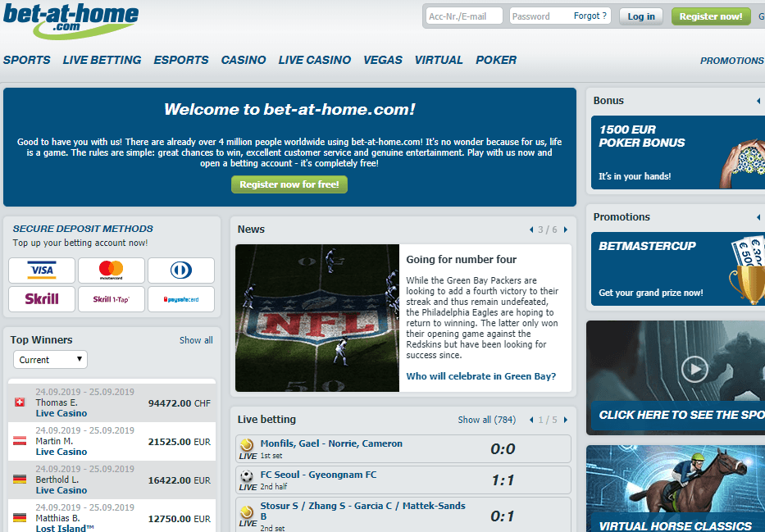Screen dimensions: 765x532
Task: Click previous arrow in Bonus panel
Action: coord(758,101)
